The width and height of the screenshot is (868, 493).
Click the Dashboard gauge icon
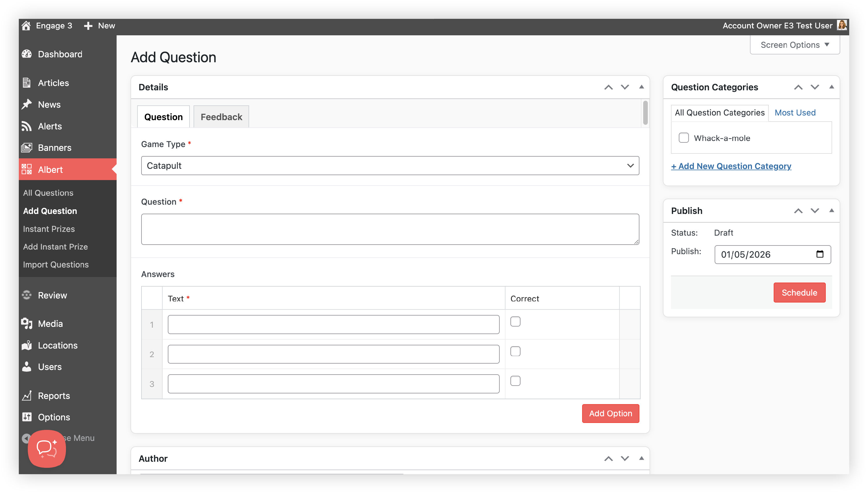pyautogui.click(x=27, y=54)
